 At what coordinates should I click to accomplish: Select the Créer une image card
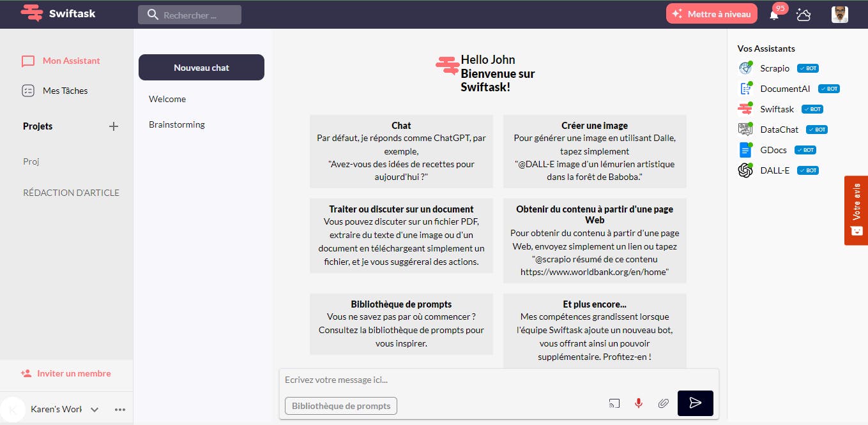tap(595, 151)
